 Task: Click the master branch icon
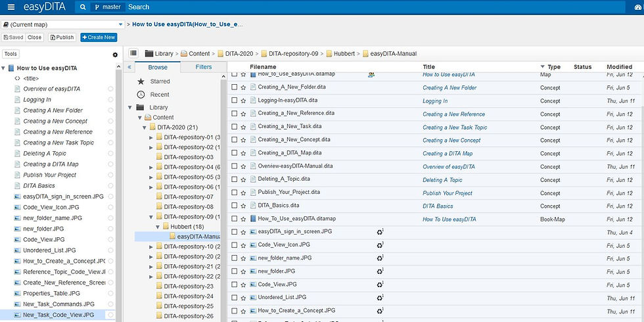point(97,7)
